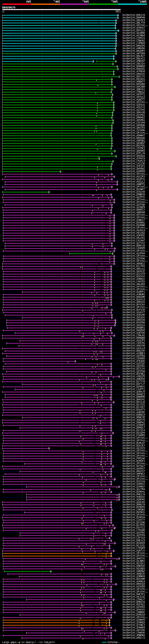The width and height of the screenshot is (149, 644).
Task: Click the green ~80% identity legend segment
Action: coord(103,4)
